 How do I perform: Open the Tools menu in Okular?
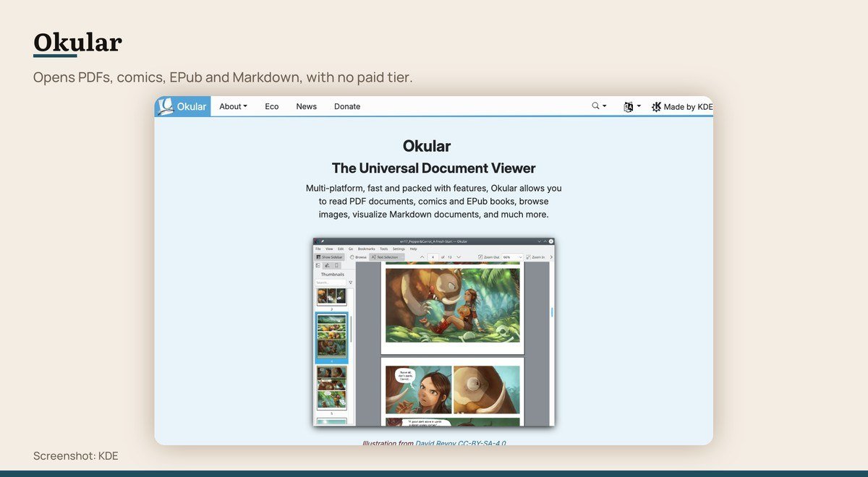pos(384,249)
